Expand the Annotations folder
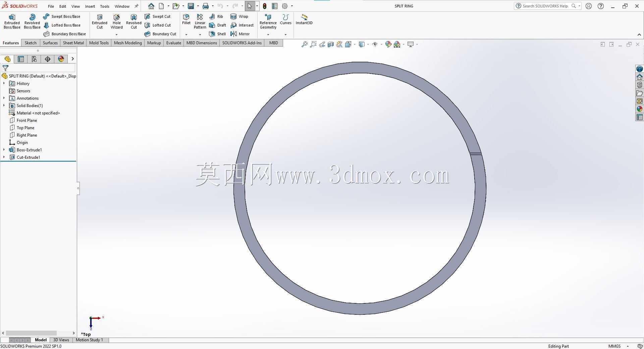Screen dimensions: 644x349 point(4,98)
